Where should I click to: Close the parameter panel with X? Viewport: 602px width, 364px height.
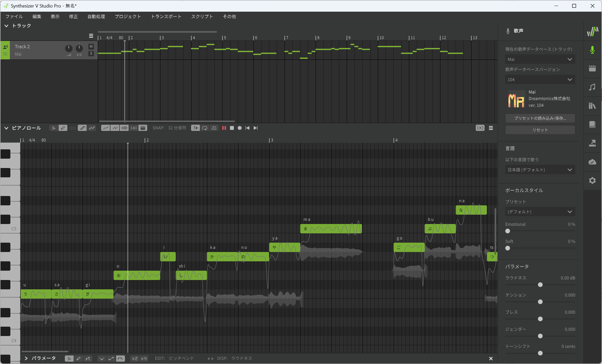pos(491,359)
